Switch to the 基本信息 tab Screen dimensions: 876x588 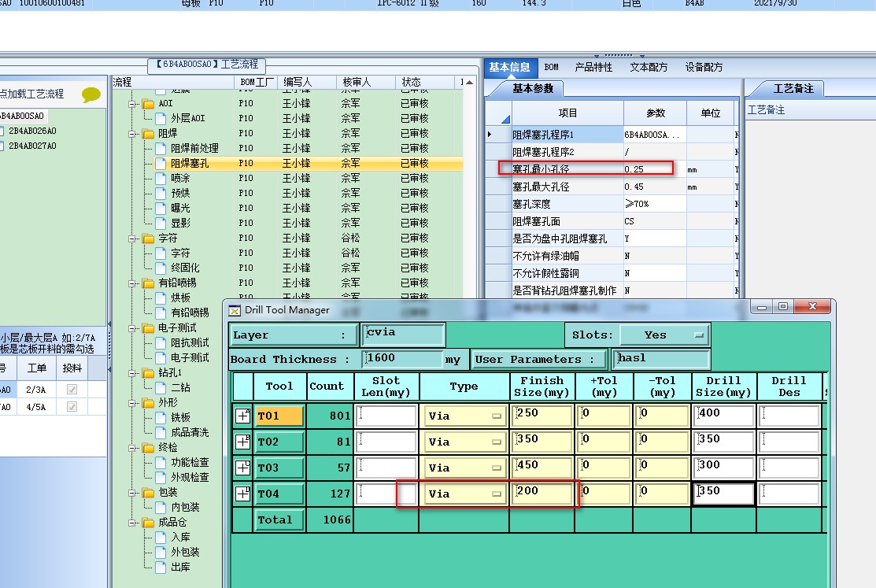click(x=510, y=67)
